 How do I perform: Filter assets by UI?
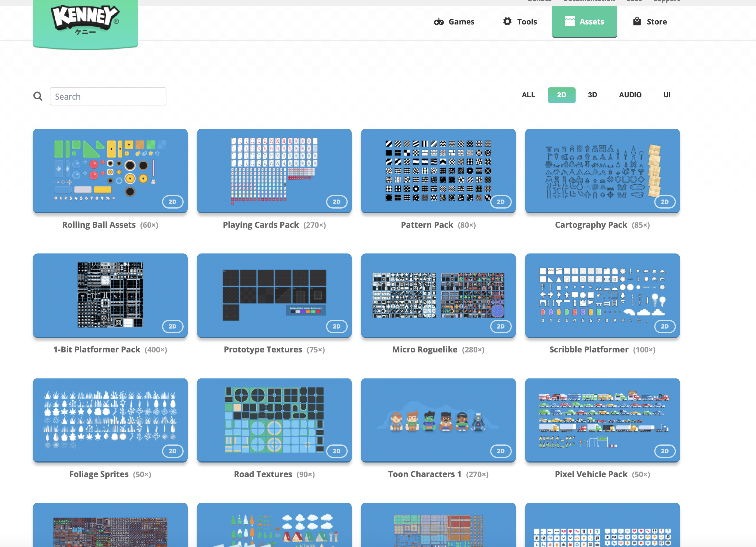tap(667, 95)
